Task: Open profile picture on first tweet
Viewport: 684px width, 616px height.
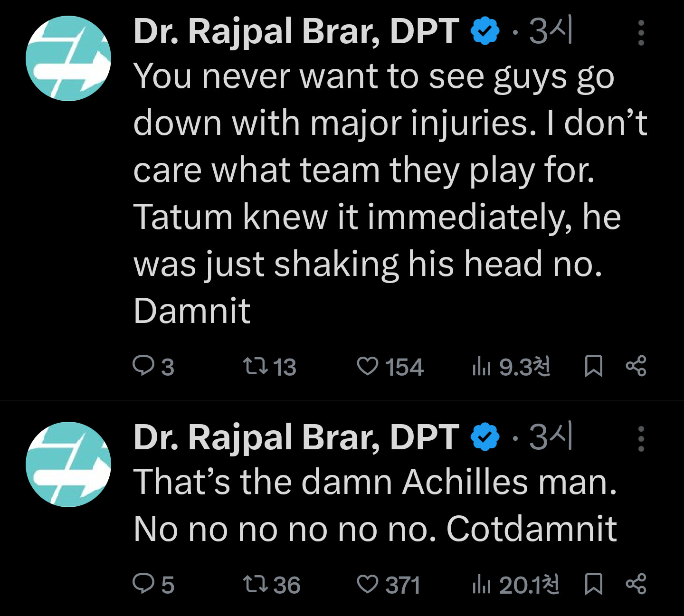Action: click(68, 58)
